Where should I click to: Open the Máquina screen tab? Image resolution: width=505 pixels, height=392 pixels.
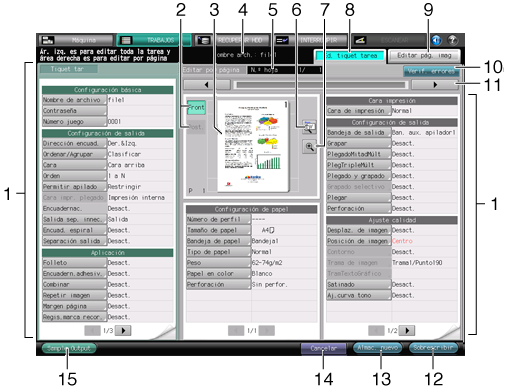76,40
